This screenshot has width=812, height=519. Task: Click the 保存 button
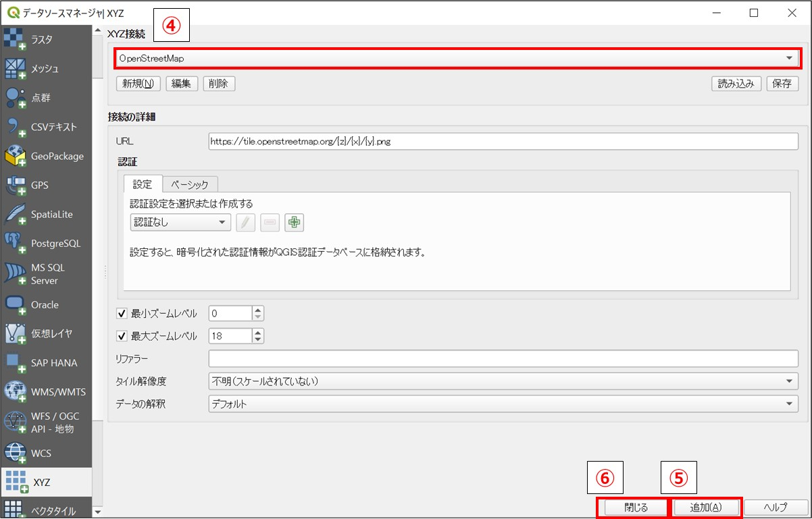point(782,84)
